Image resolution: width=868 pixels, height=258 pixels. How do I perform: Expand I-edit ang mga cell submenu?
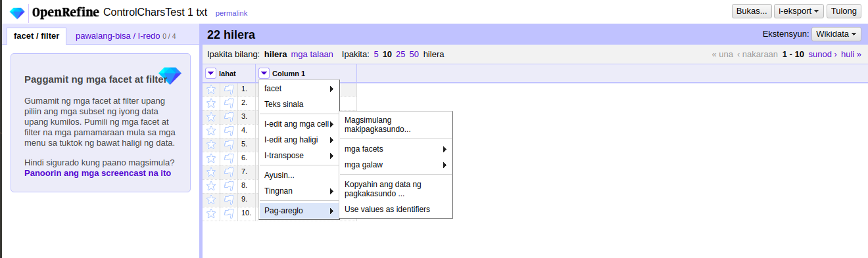(299, 124)
